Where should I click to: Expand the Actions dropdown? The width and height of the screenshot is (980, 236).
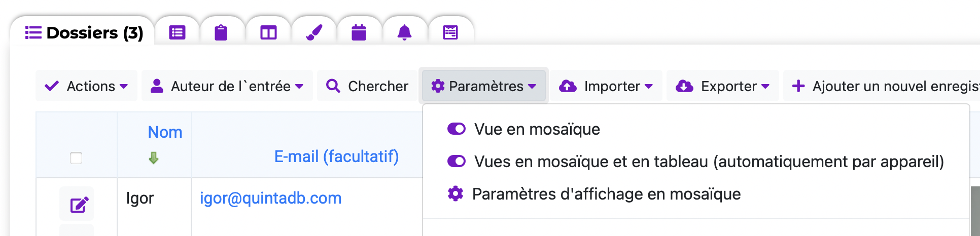[x=86, y=86]
